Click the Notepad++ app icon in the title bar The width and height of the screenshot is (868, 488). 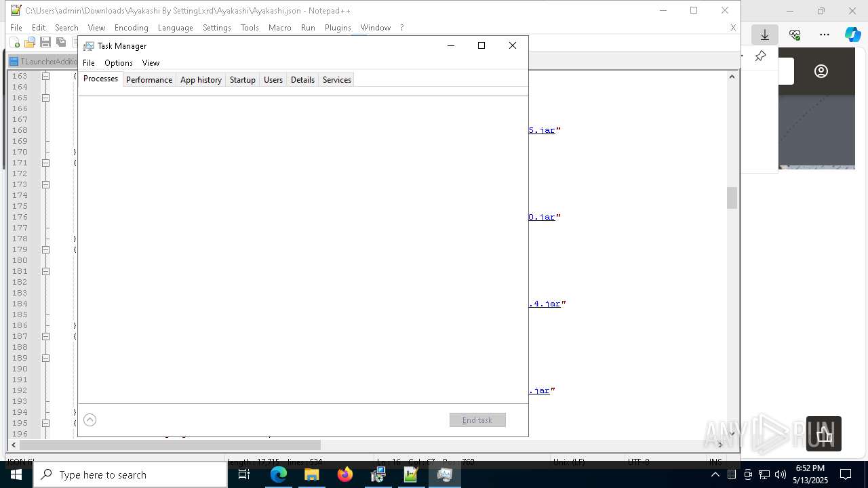point(16,10)
